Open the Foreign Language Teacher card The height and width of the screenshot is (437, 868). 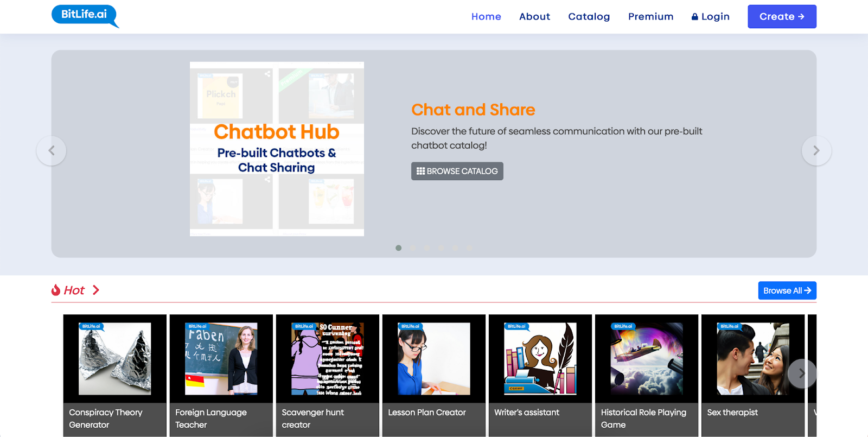click(x=221, y=376)
